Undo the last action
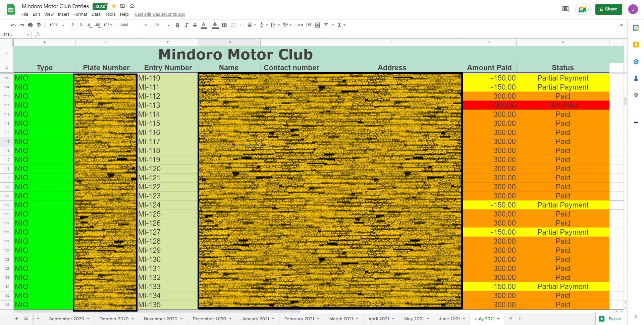 click(13, 25)
